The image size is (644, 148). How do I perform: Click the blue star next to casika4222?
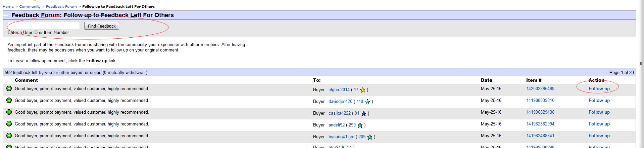pyautogui.click(x=364, y=114)
